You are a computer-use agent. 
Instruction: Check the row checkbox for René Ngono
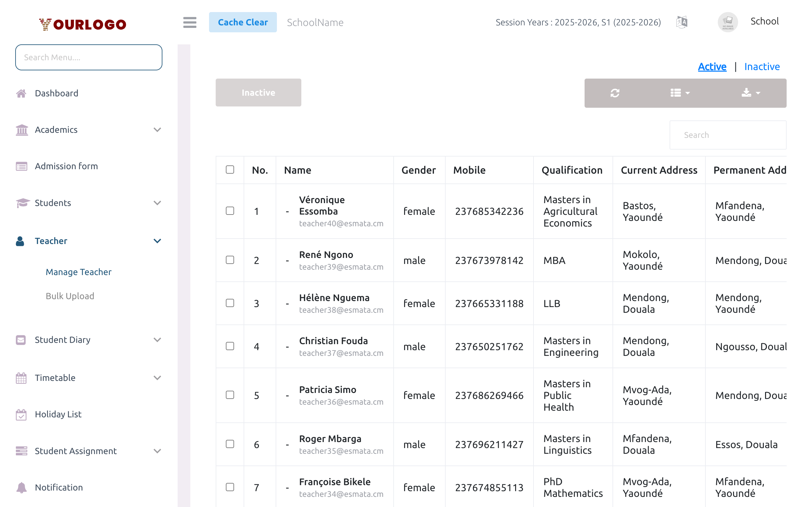click(230, 260)
